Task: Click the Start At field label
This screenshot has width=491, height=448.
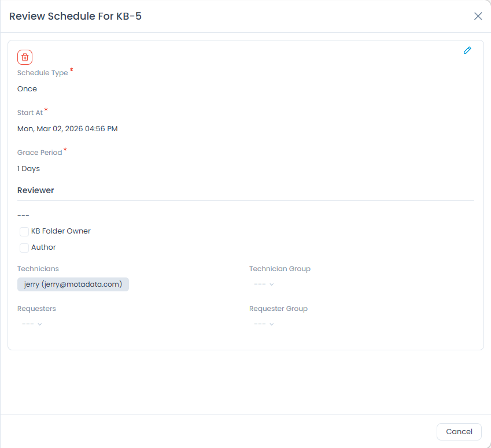Action: [x=30, y=113]
